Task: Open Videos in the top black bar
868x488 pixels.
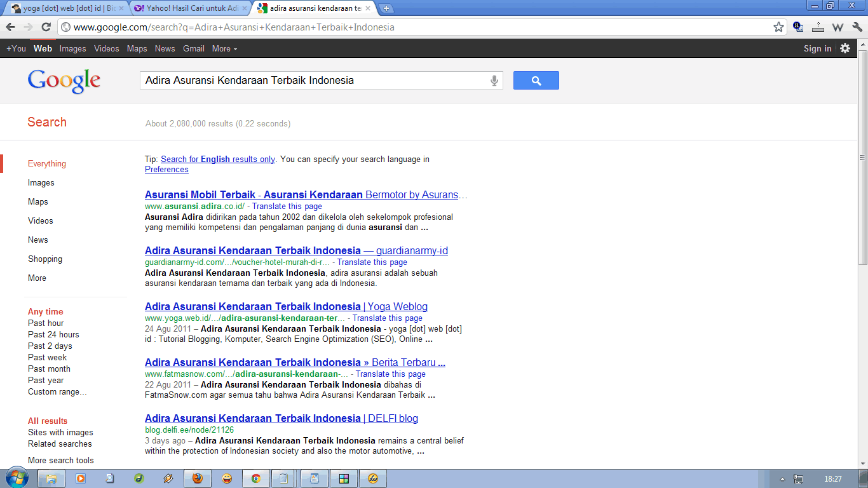Action: 106,48
